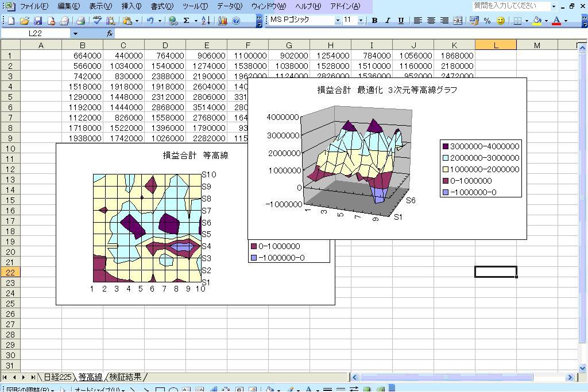Expand the Name Box dropdown arrow
The height and width of the screenshot is (392, 588).
pos(75,34)
